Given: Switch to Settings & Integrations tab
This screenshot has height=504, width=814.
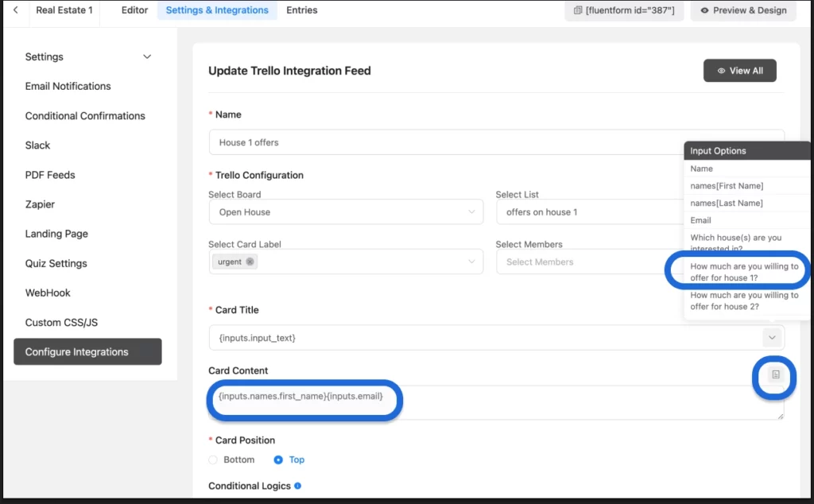Looking at the screenshot, I should pos(217,10).
